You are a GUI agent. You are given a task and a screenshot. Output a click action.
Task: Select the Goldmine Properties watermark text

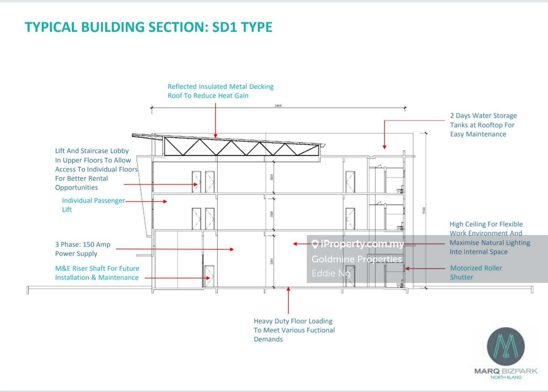pos(357,259)
